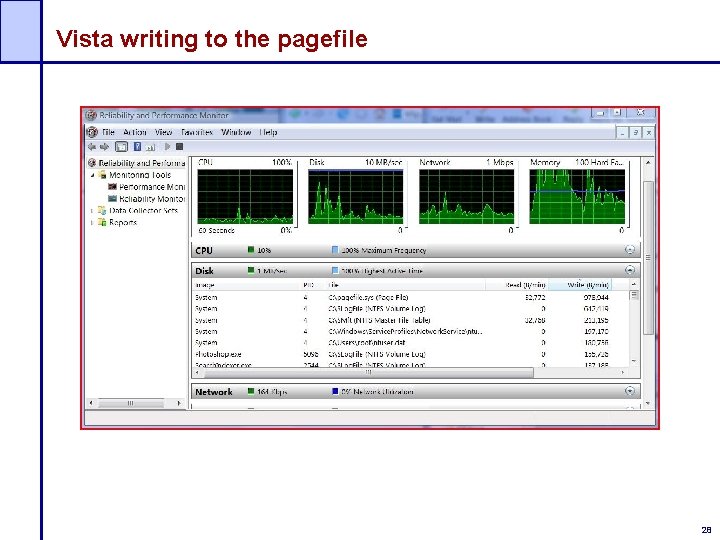Click the green CPU 10% color swatch
The image size is (720, 540).
[x=251, y=250]
